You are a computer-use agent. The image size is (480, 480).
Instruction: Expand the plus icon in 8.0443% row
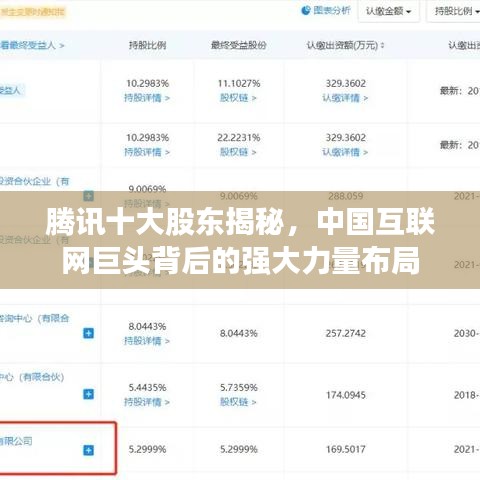point(88,333)
